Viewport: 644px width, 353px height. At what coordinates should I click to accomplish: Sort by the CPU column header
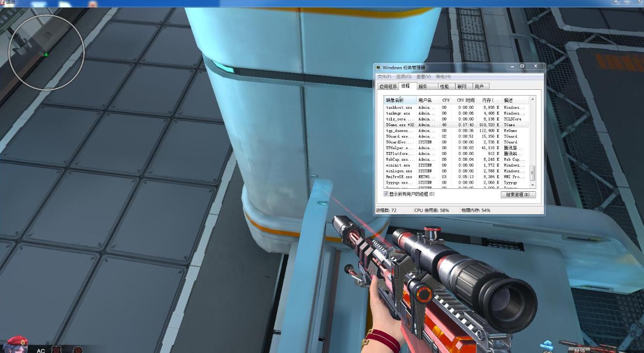coord(446,100)
